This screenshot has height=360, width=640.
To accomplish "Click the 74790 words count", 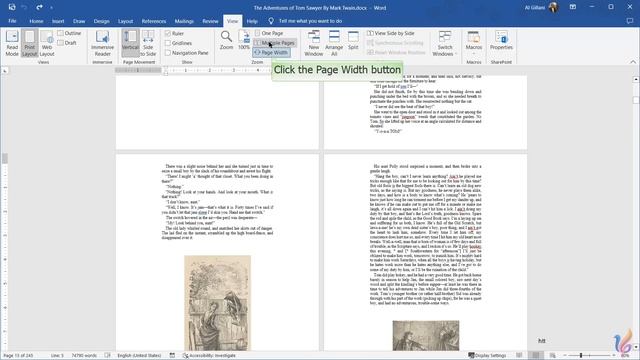I will (84, 356).
